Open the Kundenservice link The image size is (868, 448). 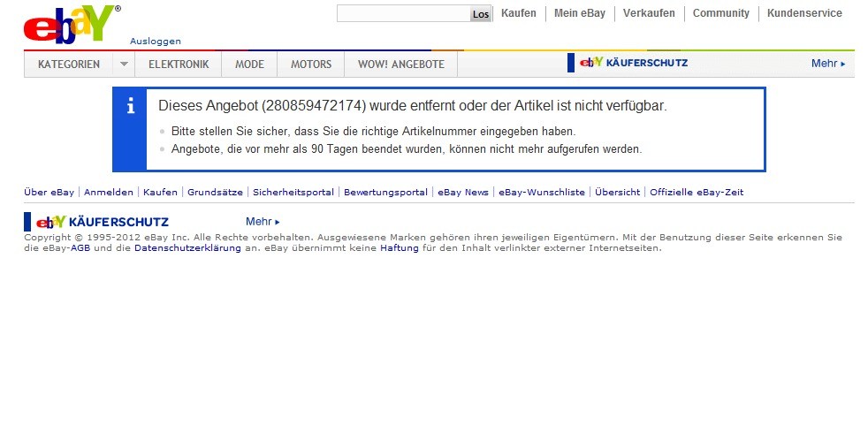pyautogui.click(x=804, y=13)
